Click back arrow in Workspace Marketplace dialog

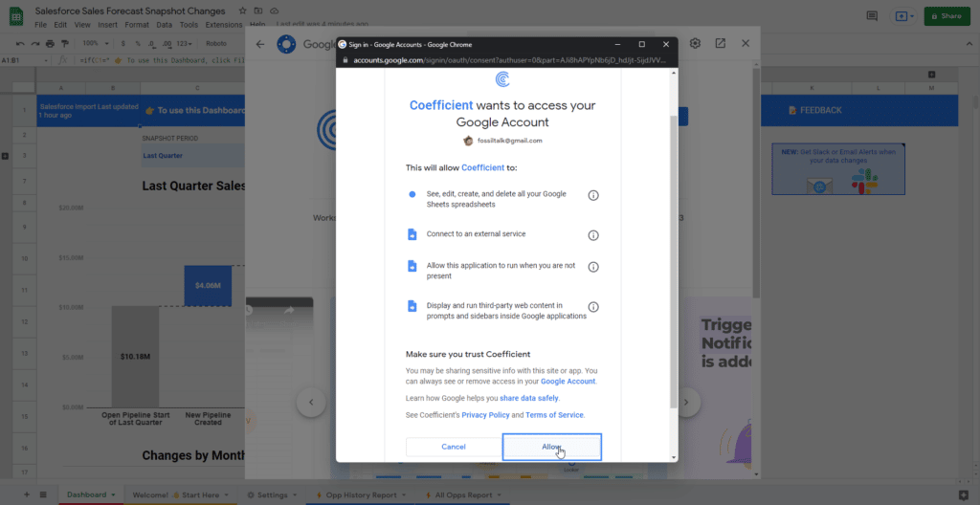[260, 44]
